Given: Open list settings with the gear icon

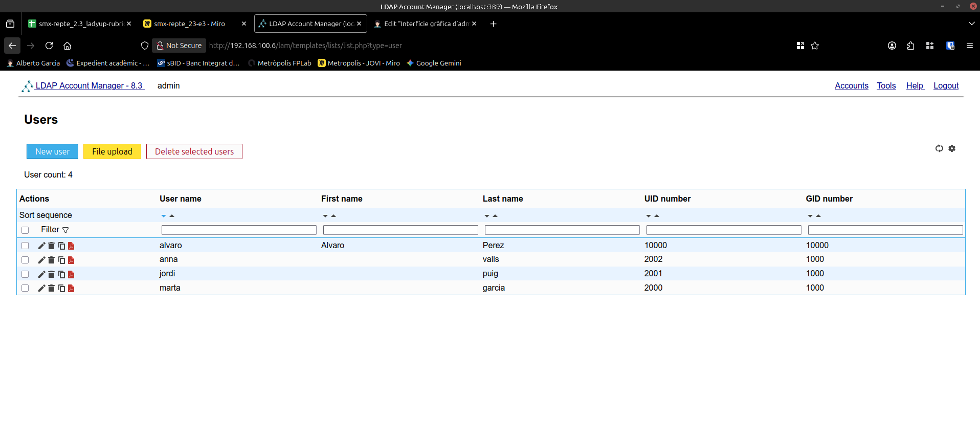Looking at the screenshot, I should click(952, 148).
